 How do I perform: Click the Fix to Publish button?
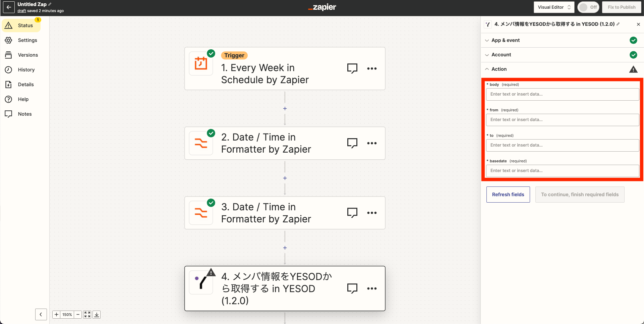point(622,7)
